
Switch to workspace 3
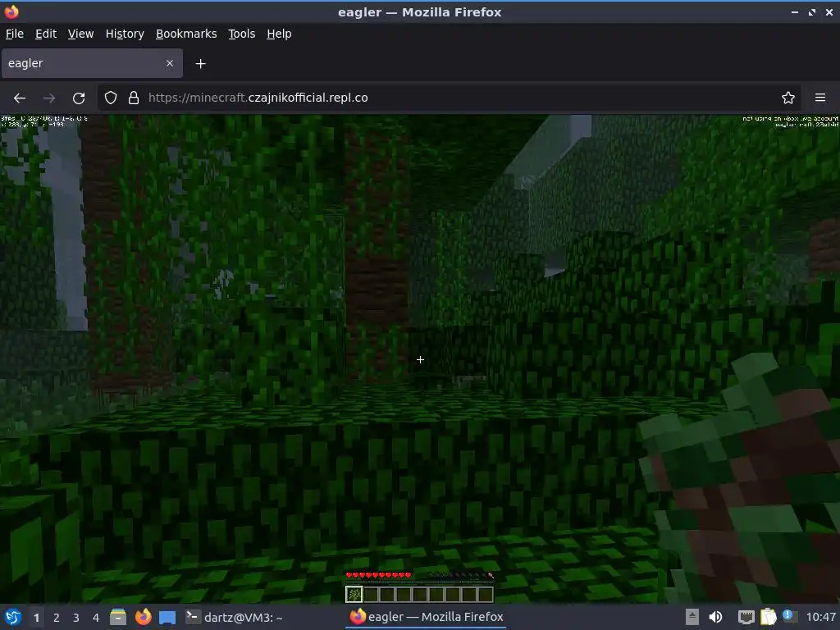point(76,618)
